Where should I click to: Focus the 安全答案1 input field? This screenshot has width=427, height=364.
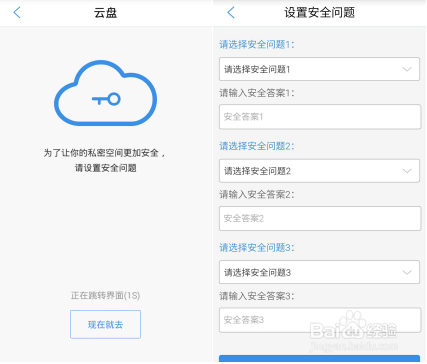point(320,117)
